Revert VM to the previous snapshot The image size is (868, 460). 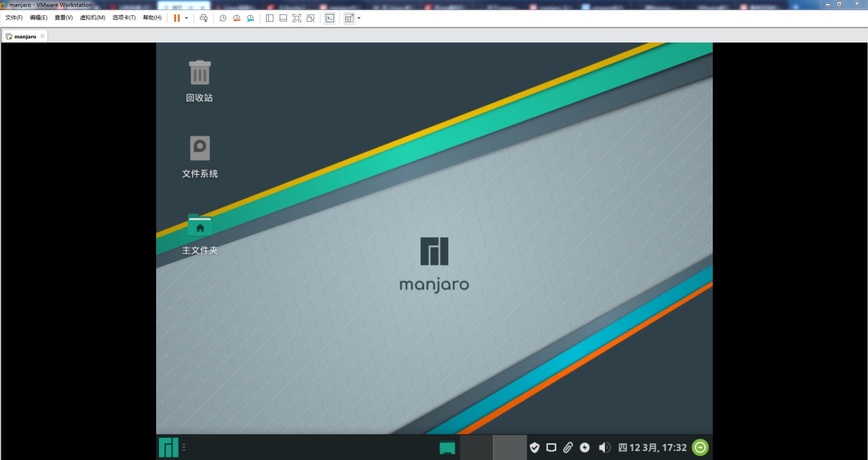click(x=237, y=18)
